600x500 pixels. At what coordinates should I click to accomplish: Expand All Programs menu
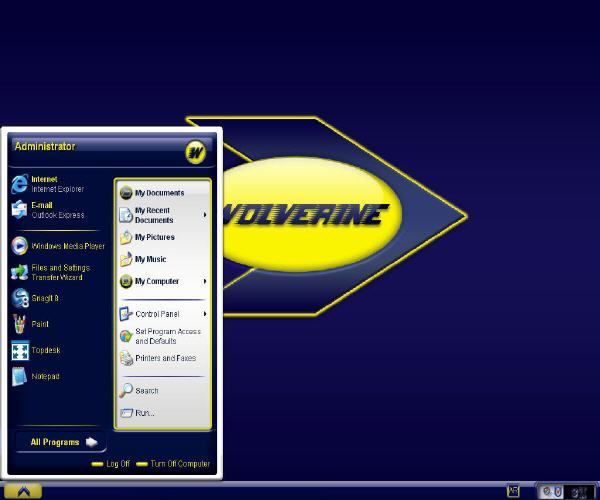click(x=61, y=442)
